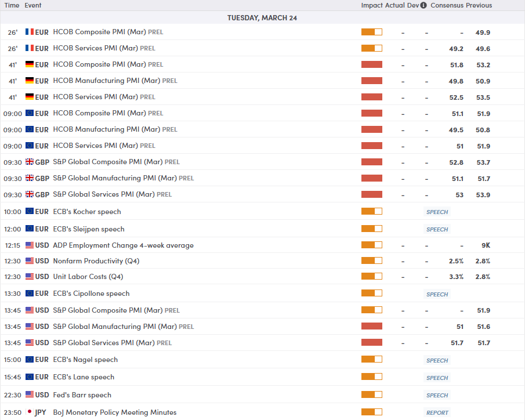Click the Previous column header

click(x=479, y=5)
